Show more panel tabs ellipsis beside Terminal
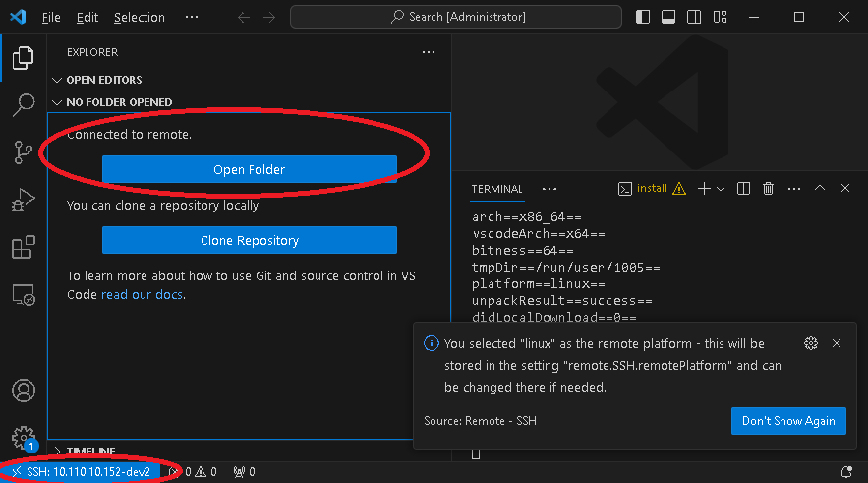The height and width of the screenshot is (483, 868). [x=550, y=189]
